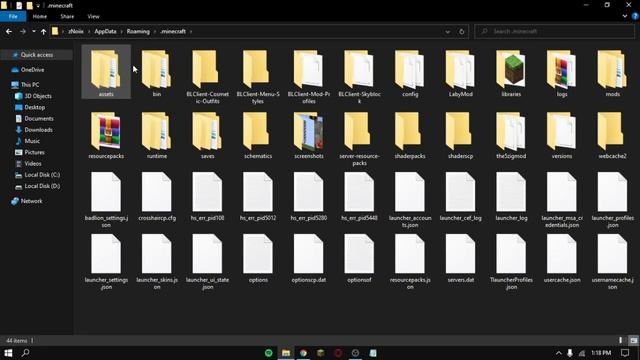
Task: Open the File menu
Action: [13, 16]
